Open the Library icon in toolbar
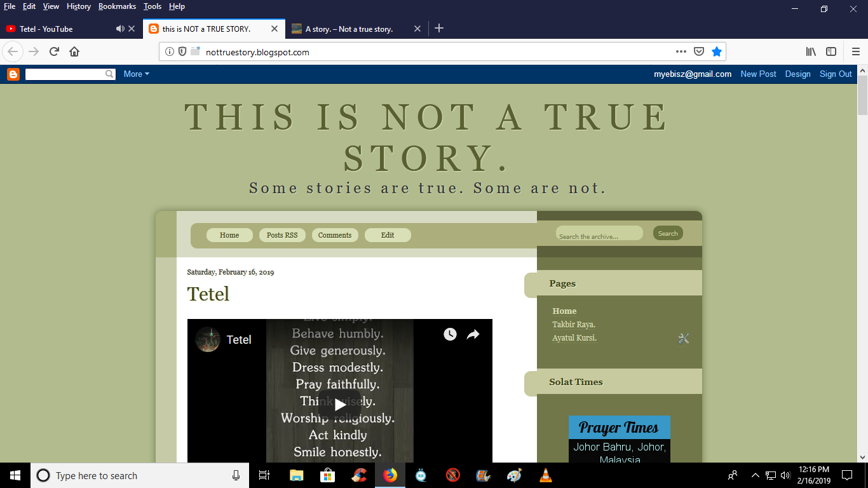The width and height of the screenshot is (868, 488). coord(811,52)
